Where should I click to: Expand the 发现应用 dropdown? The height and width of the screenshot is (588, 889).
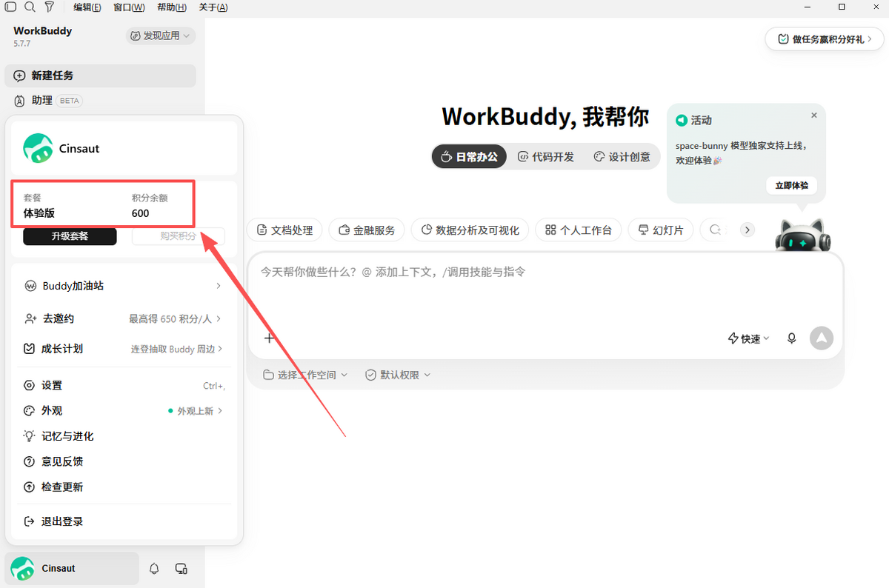tap(160, 36)
